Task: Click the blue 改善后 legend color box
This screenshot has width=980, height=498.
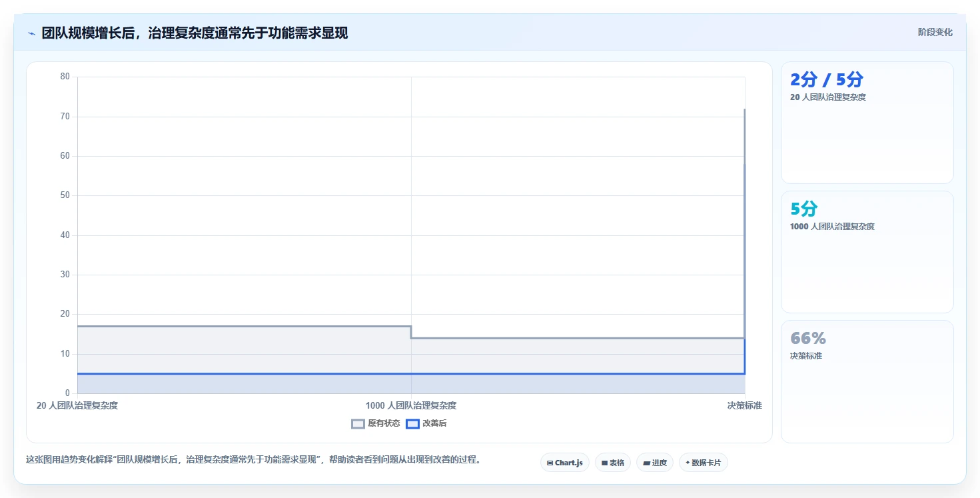Action: click(x=412, y=423)
